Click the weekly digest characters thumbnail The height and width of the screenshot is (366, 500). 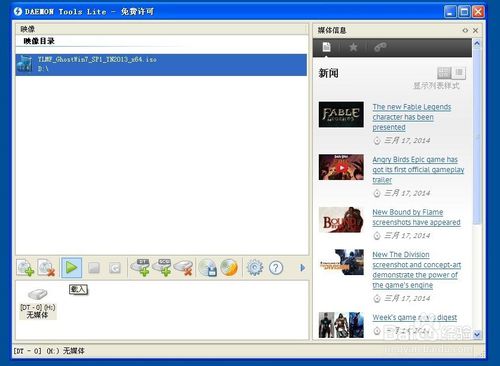point(341,325)
